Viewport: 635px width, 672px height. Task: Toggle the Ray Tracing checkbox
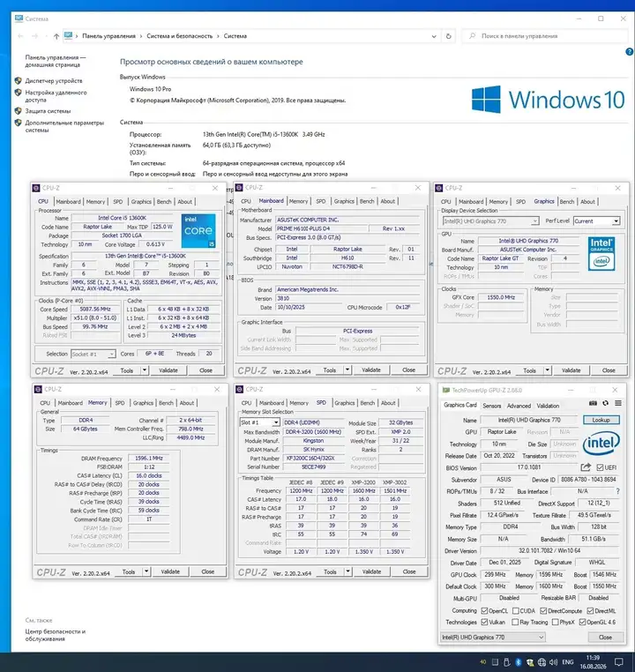click(x=515, y=622)
